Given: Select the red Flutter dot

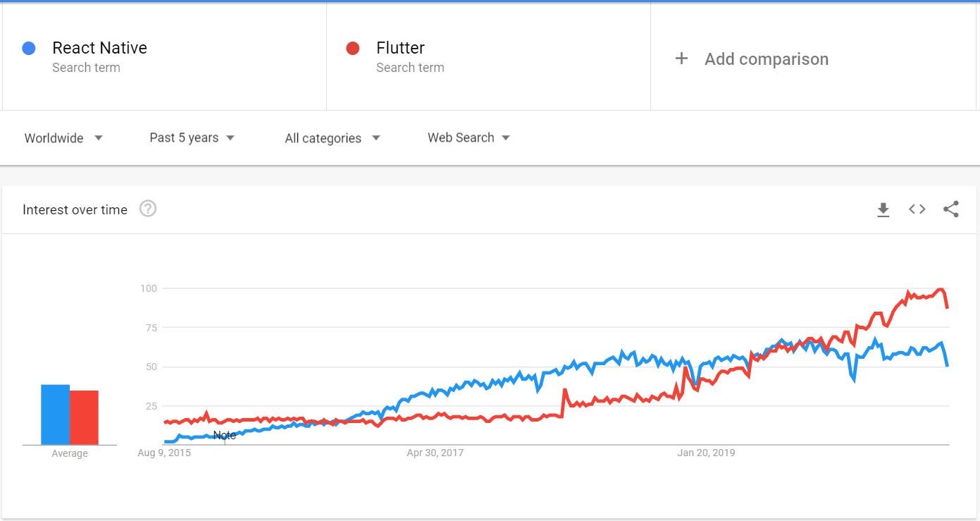Looking at the screenshot, I should 352,48.
